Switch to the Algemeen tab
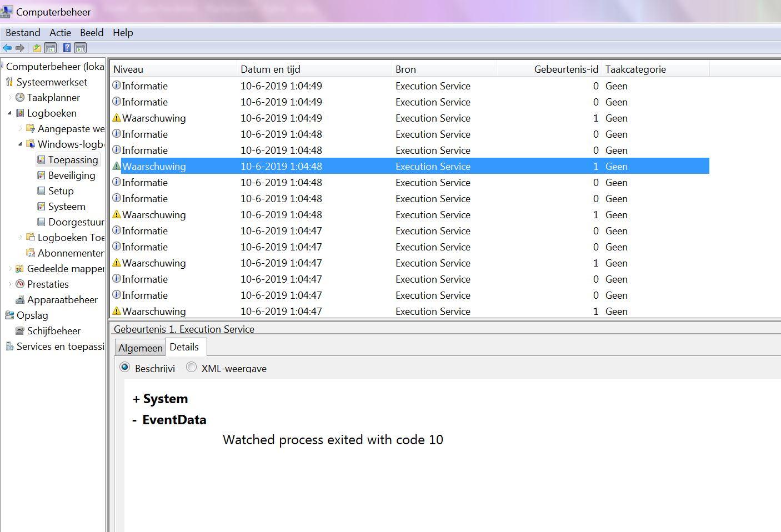Viewport: 781px width, 532px height. [x=141, y=348]
